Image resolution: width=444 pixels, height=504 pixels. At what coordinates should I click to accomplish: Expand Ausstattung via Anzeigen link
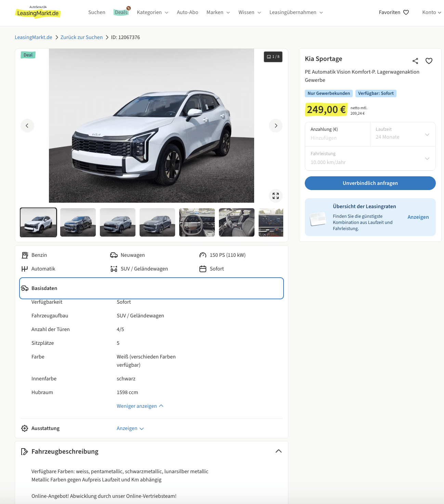point(130,428)
